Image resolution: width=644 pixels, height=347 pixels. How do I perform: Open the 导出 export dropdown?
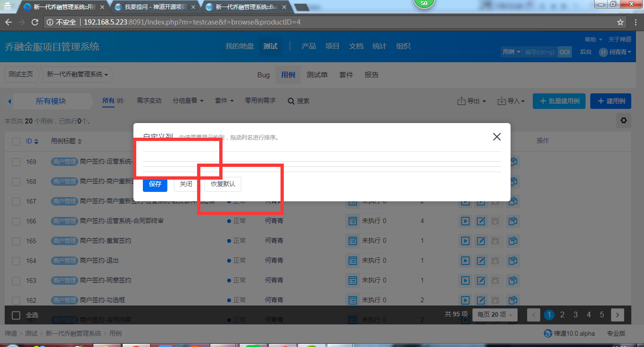click(x=471, y=101)
